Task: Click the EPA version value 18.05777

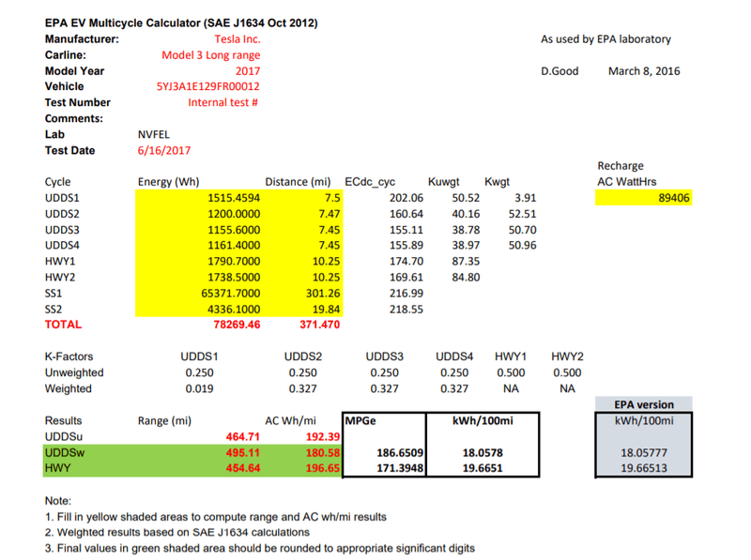Action: coord(644,453)
